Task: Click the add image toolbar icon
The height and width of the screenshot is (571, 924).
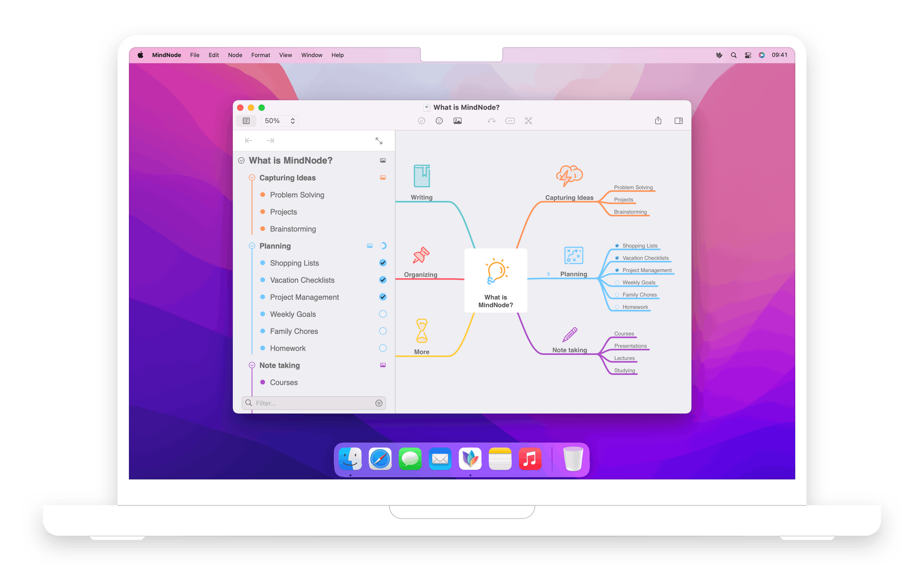Action: (x=457, y=121)
